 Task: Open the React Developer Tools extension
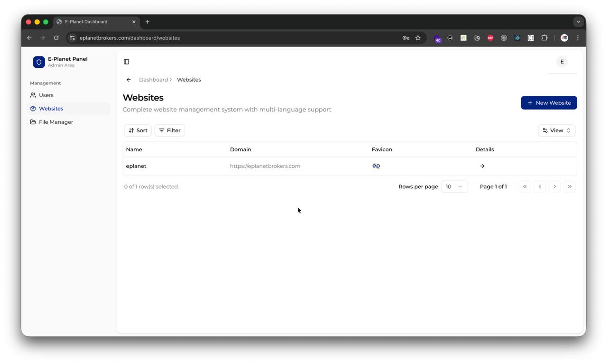(x=517, y=38)
